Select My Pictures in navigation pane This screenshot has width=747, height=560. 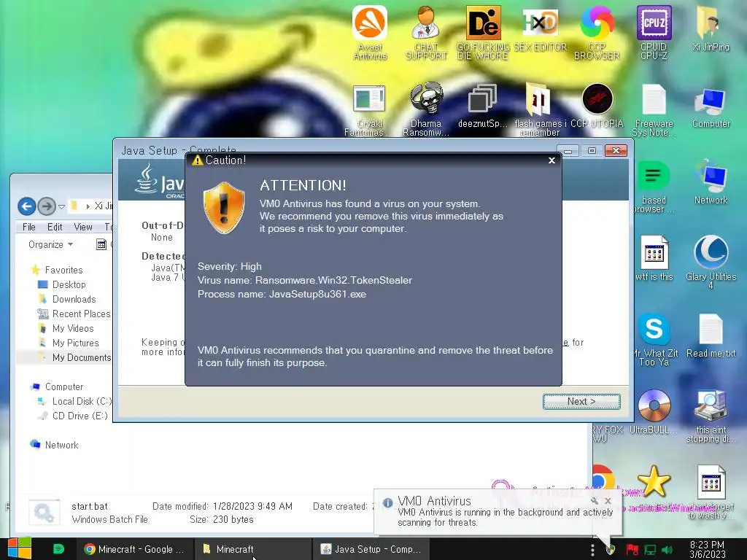[x=75, y=343]
